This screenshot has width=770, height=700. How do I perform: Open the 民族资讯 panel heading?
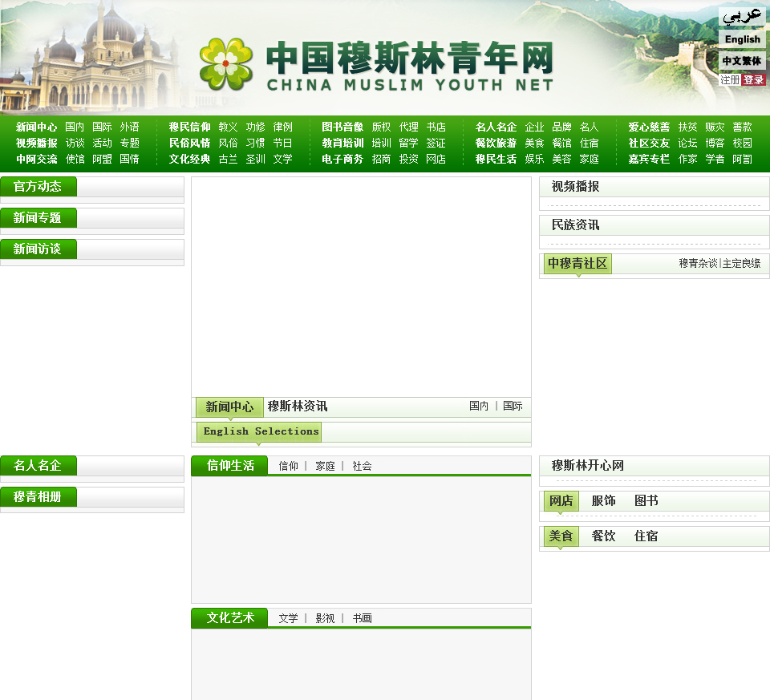(575, 225)
